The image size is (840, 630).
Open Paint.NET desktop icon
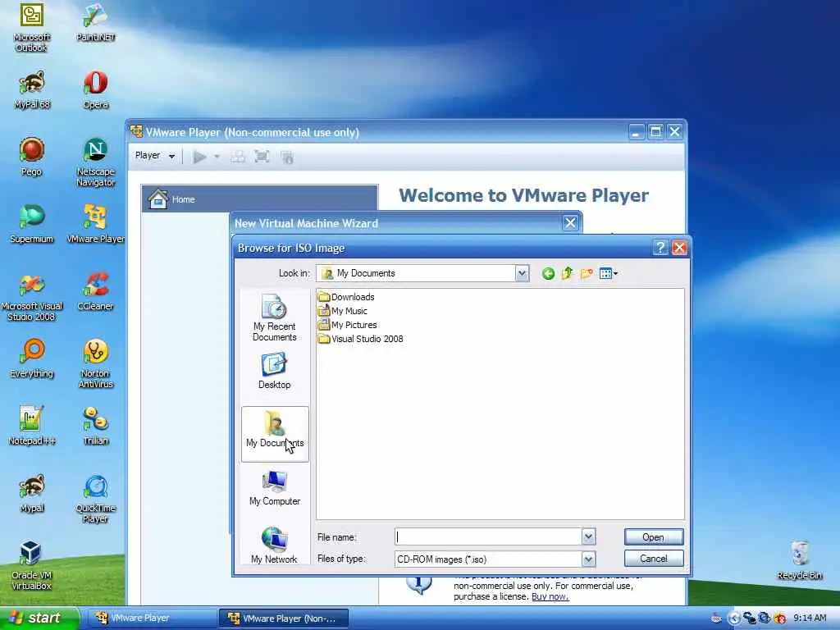click(95, 22)
